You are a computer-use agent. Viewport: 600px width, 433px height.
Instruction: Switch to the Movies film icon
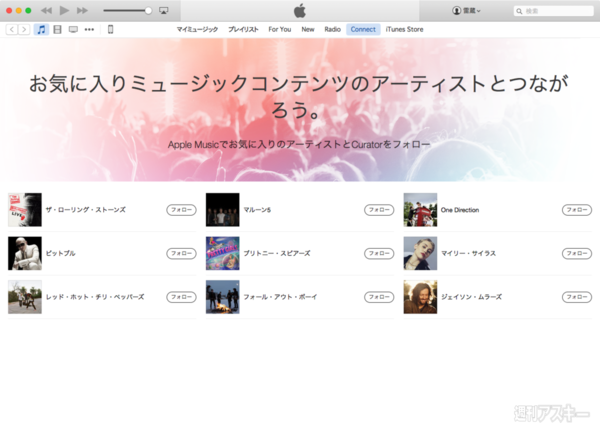[x=57, y=29]
